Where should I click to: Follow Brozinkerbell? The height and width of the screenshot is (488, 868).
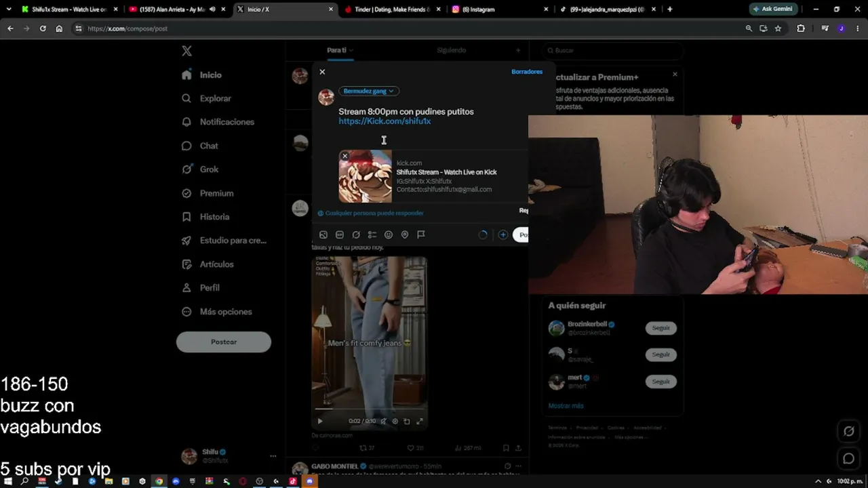tap(660, 328)
